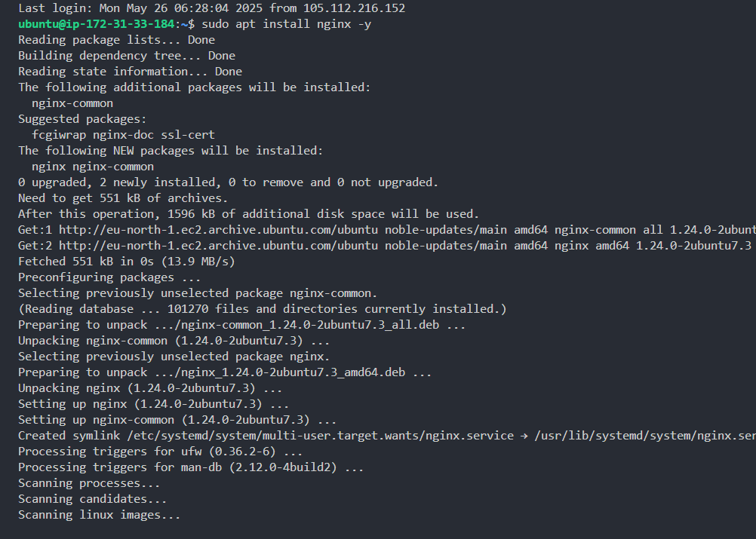Viewport: 756px width, 539px height.
Task: Click the nginx_1.24.0 amd64.deb filename
Action: point(293,372)
